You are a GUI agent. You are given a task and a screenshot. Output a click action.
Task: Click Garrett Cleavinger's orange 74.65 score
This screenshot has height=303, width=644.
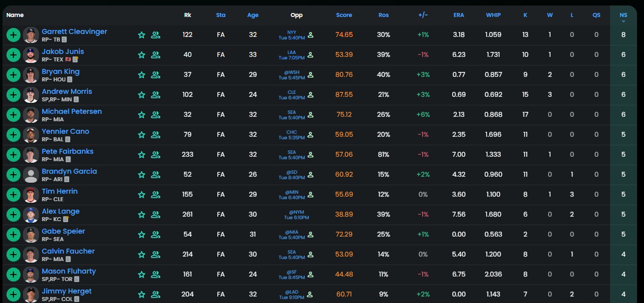click(x=344, y=35)
